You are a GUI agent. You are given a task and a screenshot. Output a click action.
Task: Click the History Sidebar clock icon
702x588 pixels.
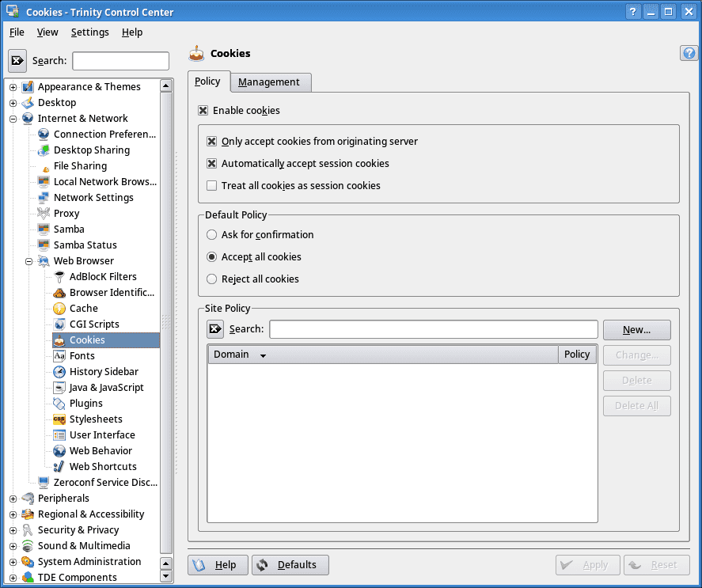coord(59,372)
